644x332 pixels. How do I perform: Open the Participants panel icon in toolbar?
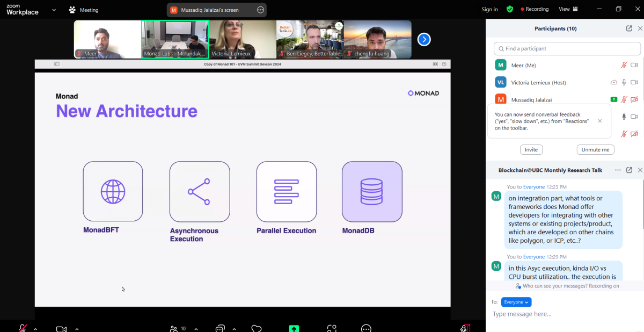tap(174, 328)
